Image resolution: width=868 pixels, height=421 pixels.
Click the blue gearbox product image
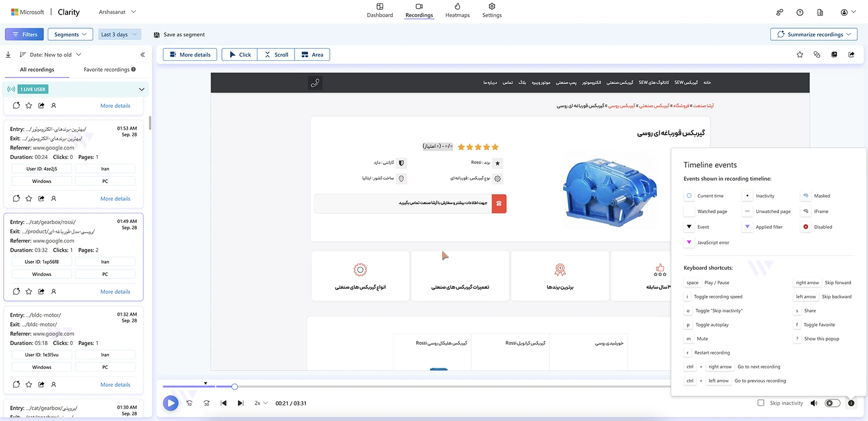[x=610, y=191]
